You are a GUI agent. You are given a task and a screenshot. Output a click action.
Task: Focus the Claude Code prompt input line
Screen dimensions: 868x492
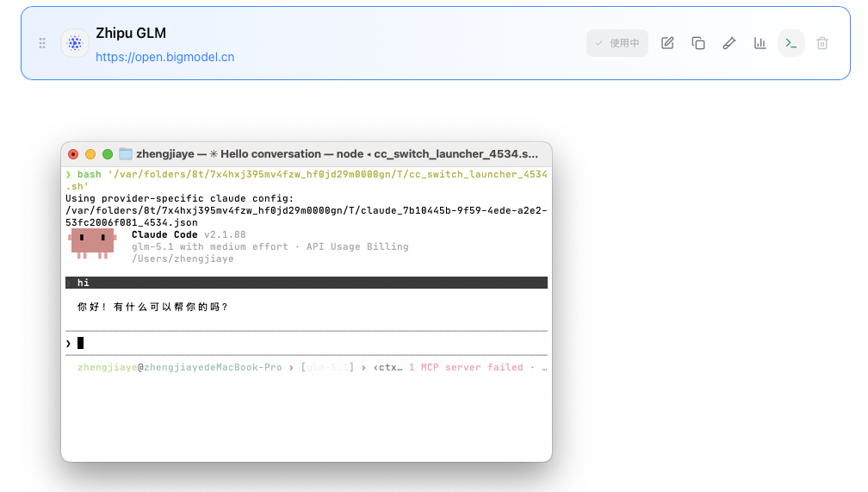pos(307,343)
